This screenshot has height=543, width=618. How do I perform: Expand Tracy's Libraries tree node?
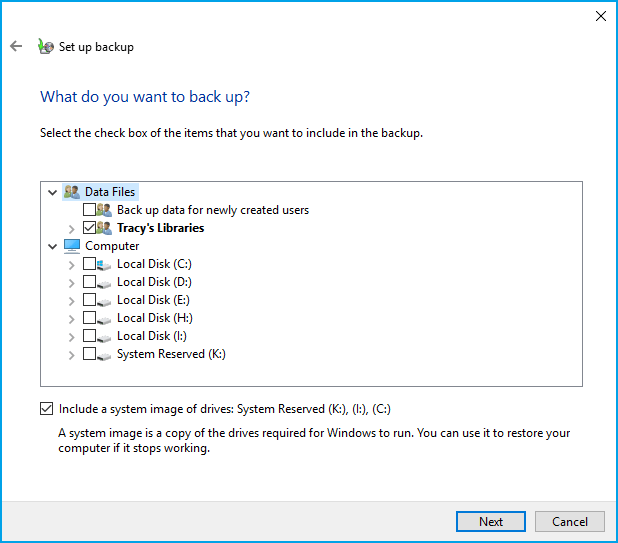[x=71, y=228]
